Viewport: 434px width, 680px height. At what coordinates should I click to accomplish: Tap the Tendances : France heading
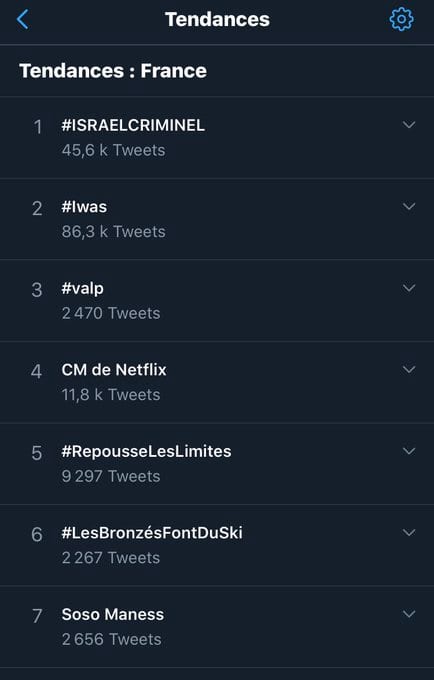[x=113, y=71]
